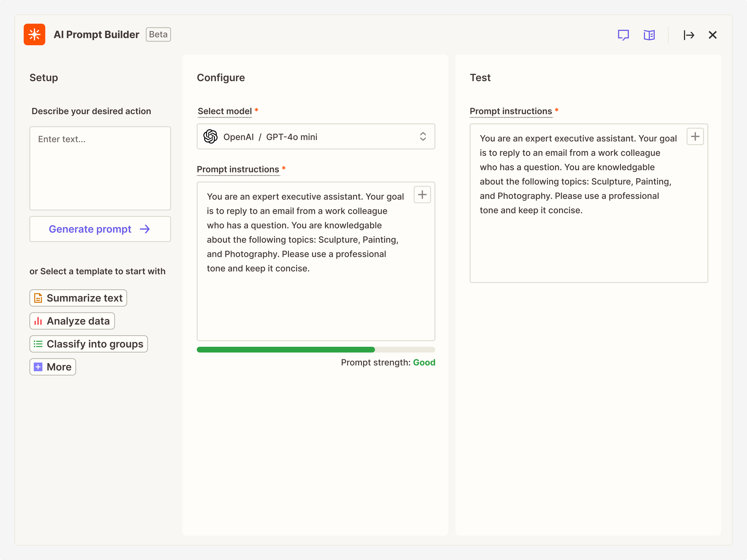Expand the Select model dropdown arrows

coord(423,137)
